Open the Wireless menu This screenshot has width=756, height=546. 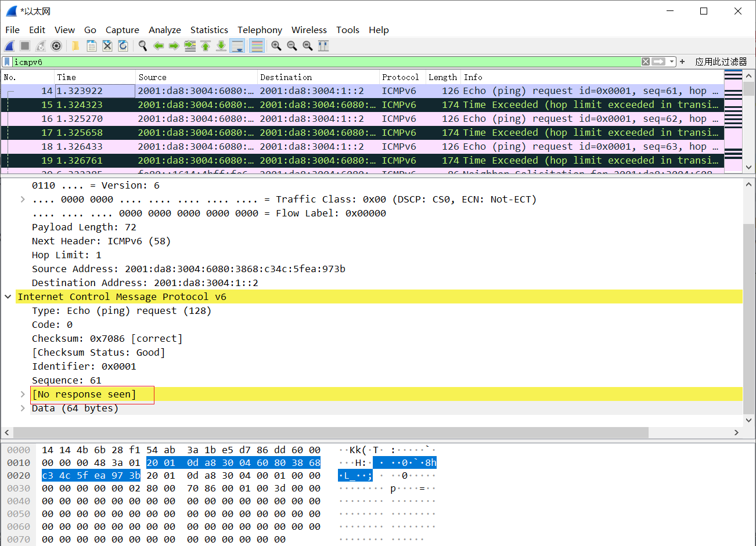click(x=309, y=30)
